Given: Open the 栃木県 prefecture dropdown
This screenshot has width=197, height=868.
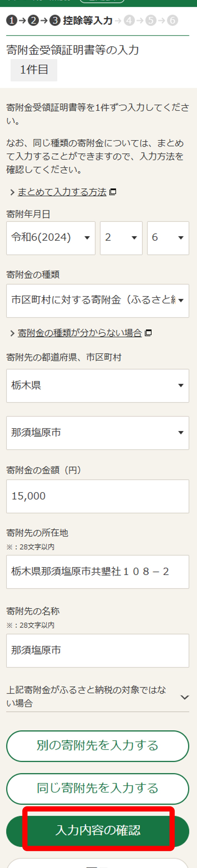Looking at the screenshot, I should tap(98, 386).
